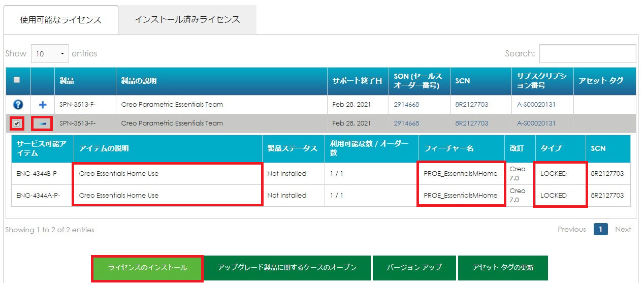644x283 pixels.
Task: Select the 使用可能なライセンス tab
Action: click(61, 20)
